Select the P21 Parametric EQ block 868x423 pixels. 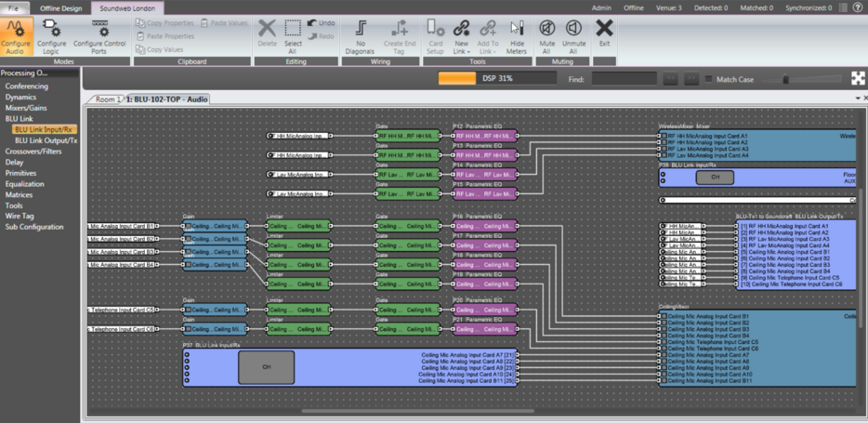[x=485, y=329]
